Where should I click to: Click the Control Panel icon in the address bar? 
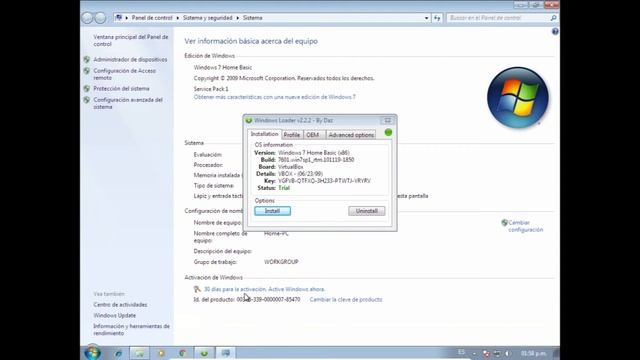(119, 18)
